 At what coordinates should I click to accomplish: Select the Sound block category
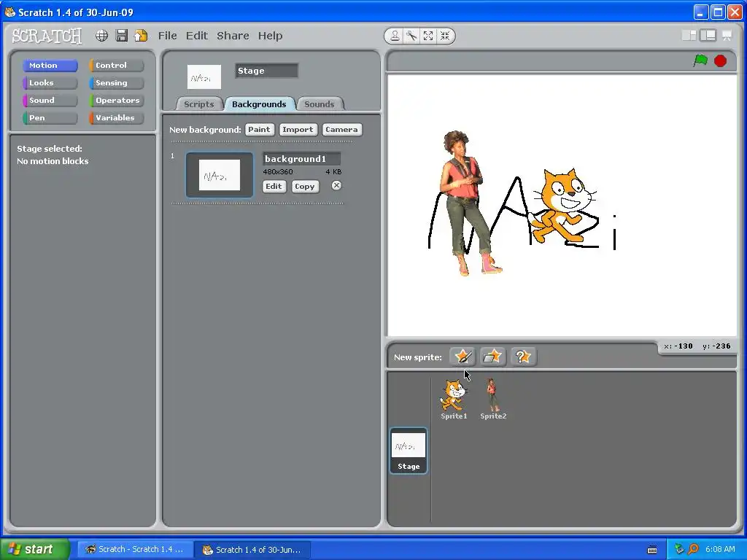50,101
